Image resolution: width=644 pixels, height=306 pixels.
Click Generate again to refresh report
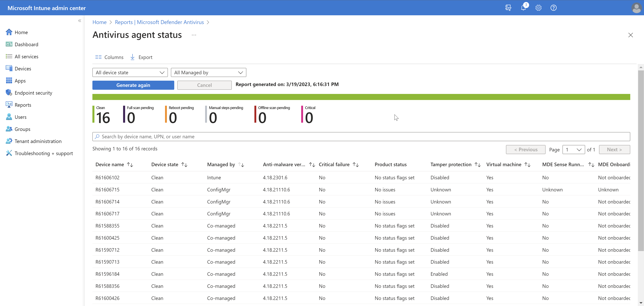point(133,85)
